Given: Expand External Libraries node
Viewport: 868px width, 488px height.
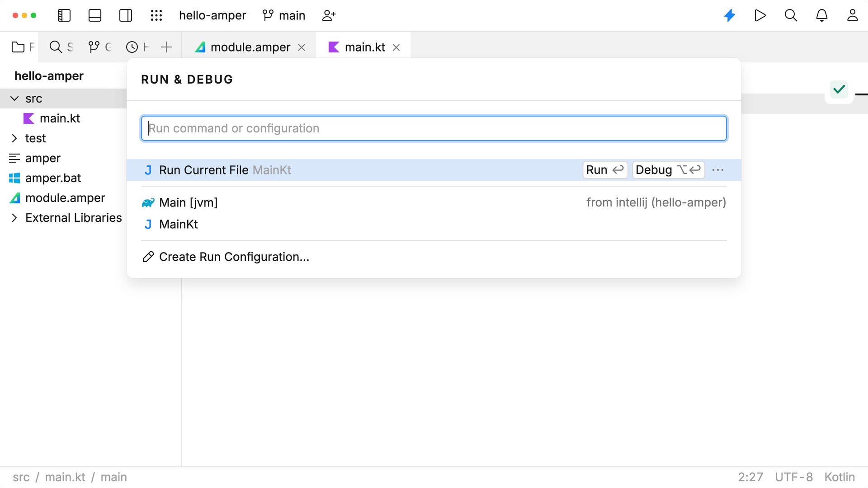Looking at the screenshot, I should point(14,218).
